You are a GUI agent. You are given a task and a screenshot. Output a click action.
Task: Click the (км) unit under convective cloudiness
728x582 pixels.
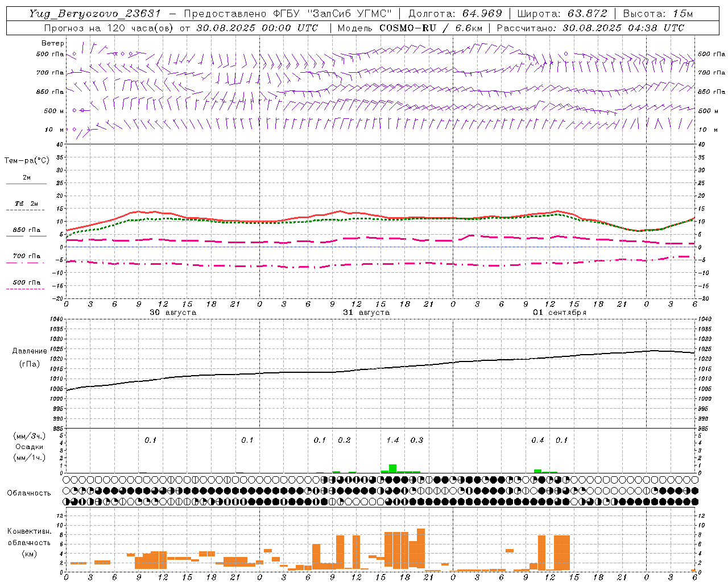tap(29, 554)
